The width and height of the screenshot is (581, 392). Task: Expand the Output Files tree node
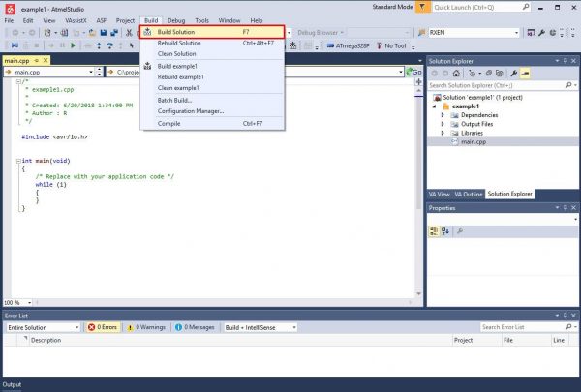pyautogui.click(x=443, y=124)
